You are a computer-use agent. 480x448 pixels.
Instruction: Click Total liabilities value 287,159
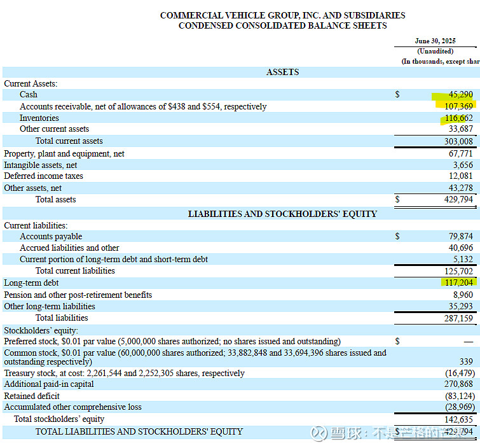coord(458,318)
